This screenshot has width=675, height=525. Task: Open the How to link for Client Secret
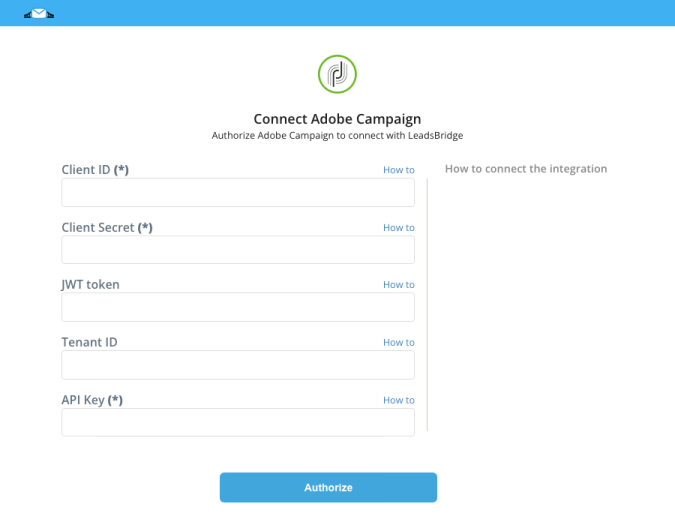pyautogui.click(x=399, y=228)
